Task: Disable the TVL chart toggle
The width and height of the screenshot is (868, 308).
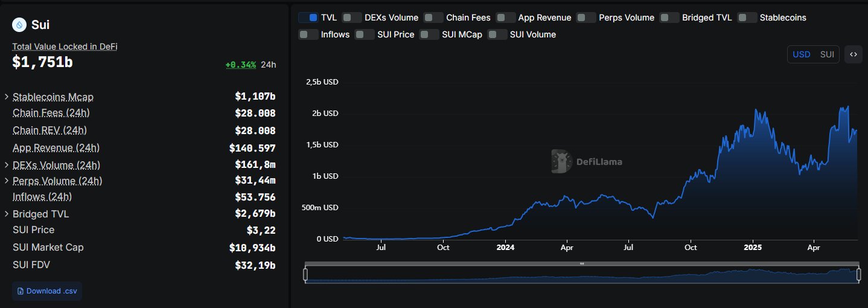Action: click(x=308, y=18)
